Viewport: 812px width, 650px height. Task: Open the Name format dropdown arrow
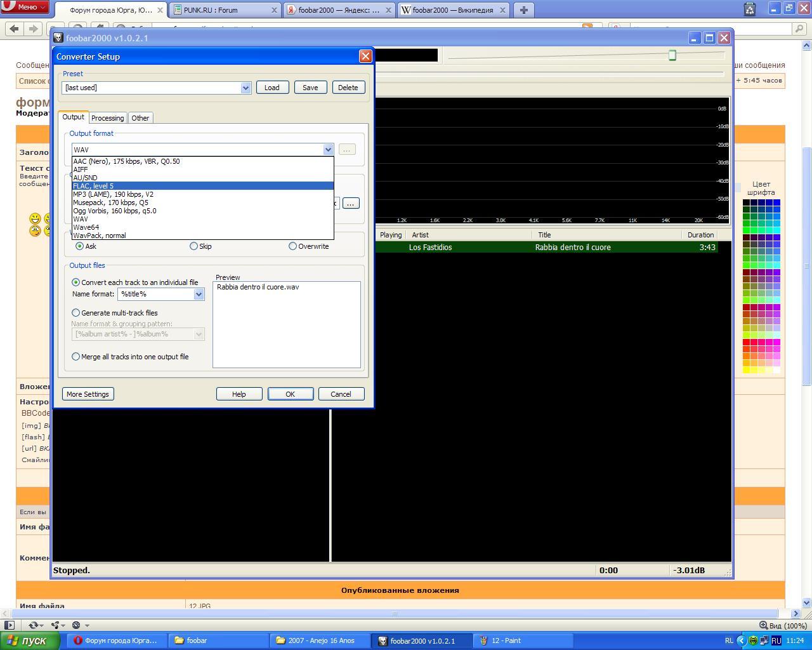point(199,294)
